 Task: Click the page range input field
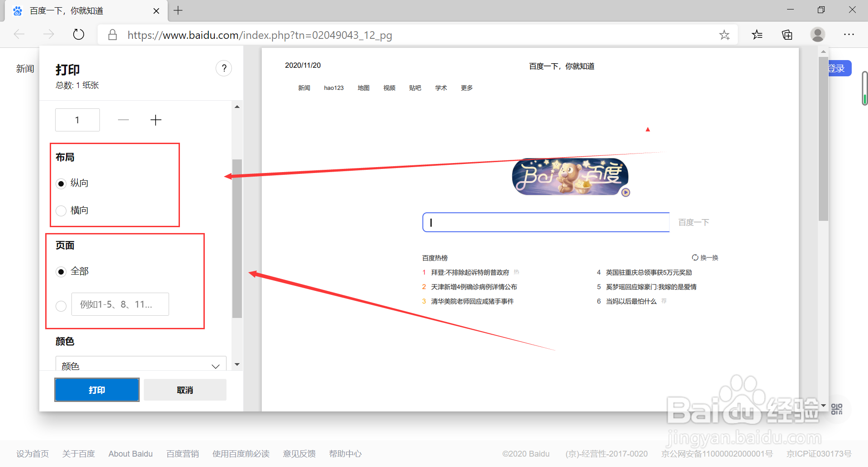(120, 304)
